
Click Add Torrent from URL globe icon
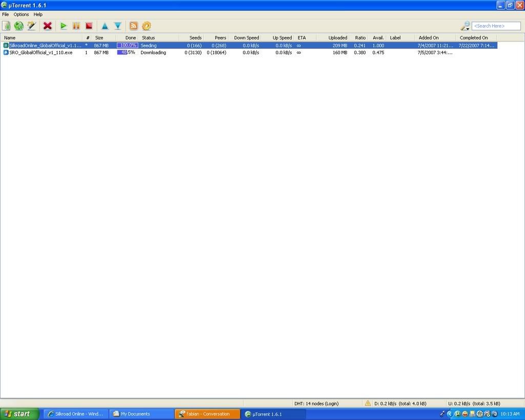[19, 26]
